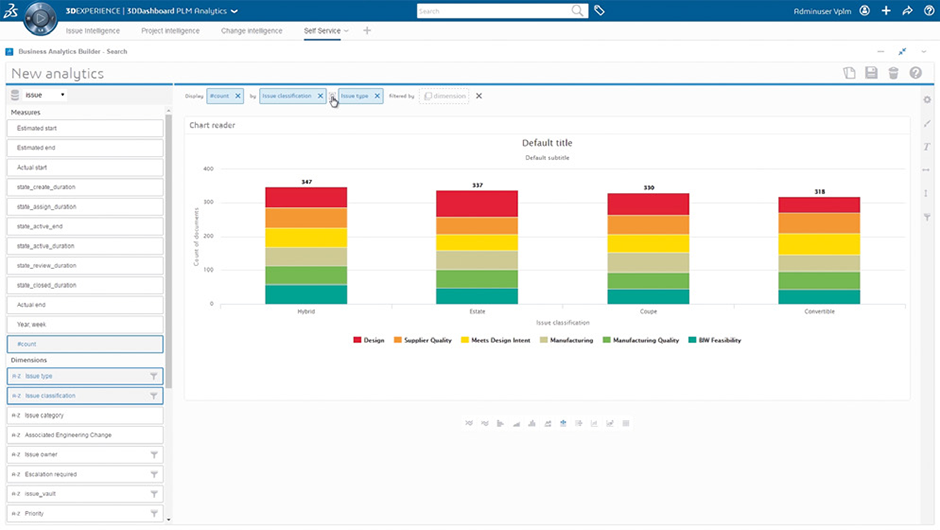The image size is (940, 530).
Task: Click the tag icon beside search
Action: pos(599,11)
